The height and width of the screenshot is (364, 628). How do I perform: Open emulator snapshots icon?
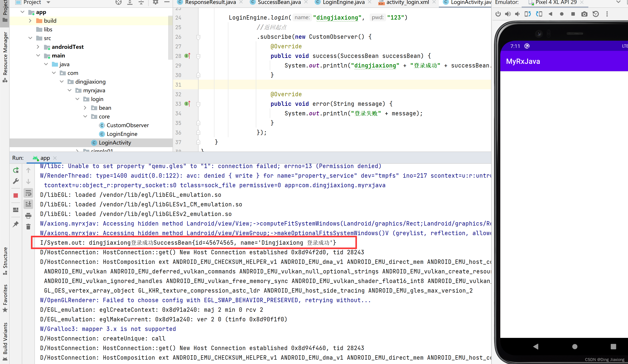[596, 14]
